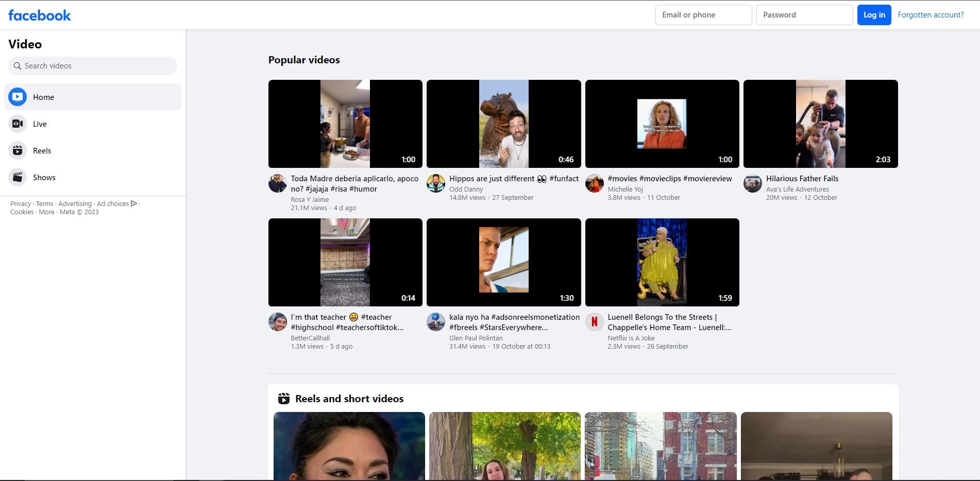Image resolution: width=980 pixels, height=481 pixels.
Task: Open the Luenell Belongs To the Streets title
Action: click(669, 322)
